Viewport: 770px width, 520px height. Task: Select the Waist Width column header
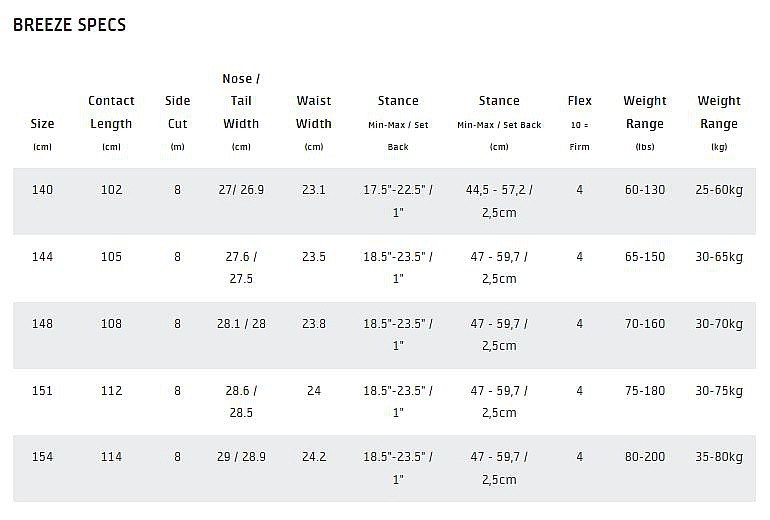[x=314, y=123]
